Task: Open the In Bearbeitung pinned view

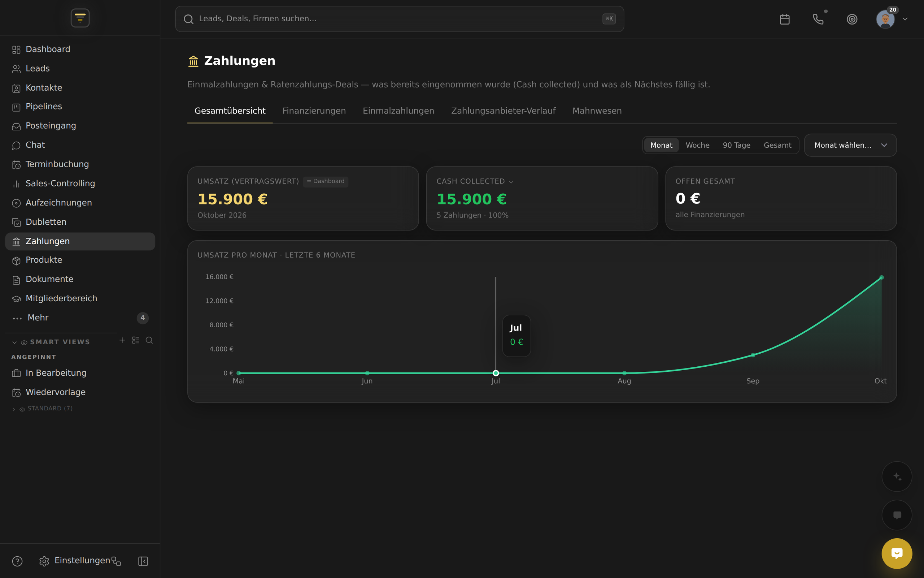Action: click(80, 373)
